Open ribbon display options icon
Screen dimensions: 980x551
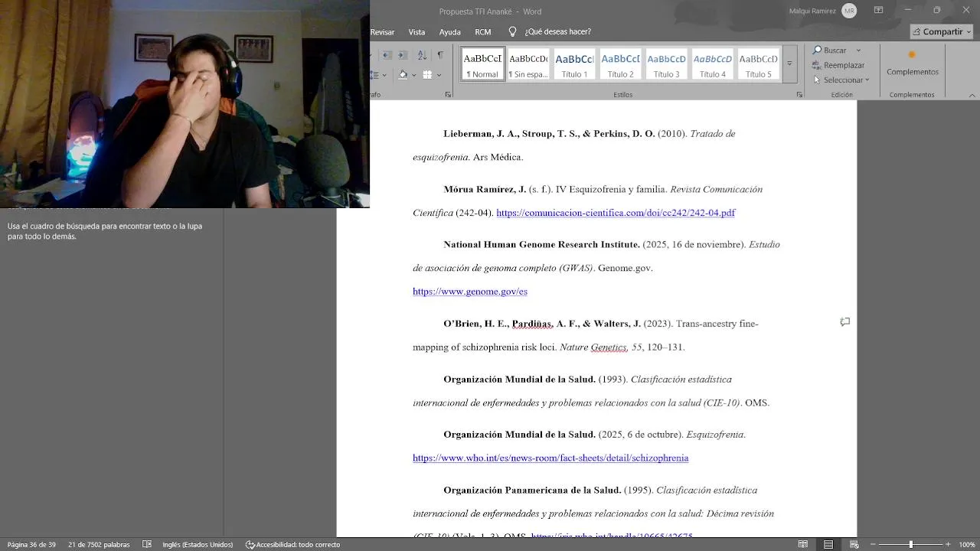(x=878, y=10)
